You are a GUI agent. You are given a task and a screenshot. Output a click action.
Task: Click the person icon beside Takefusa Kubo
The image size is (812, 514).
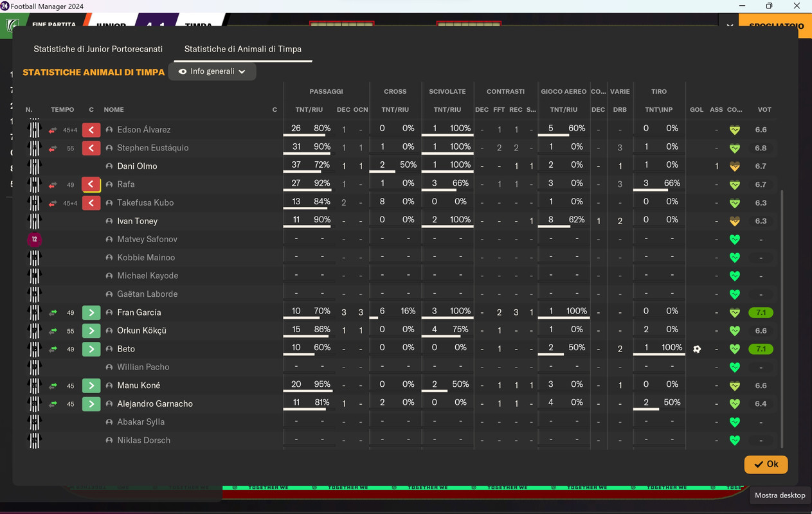tap(109, 203)
